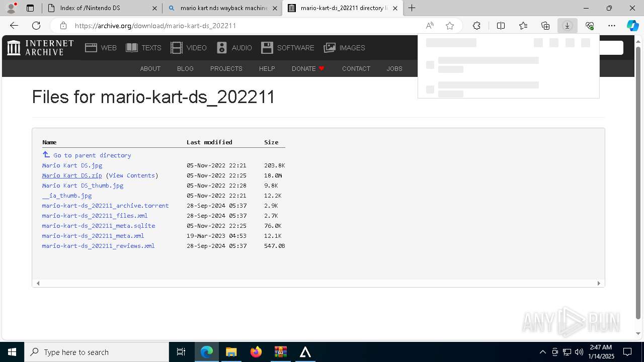Open Mario Kart DS_thumb.jpg
Viewport: 644px width, 362px height.
83,186
